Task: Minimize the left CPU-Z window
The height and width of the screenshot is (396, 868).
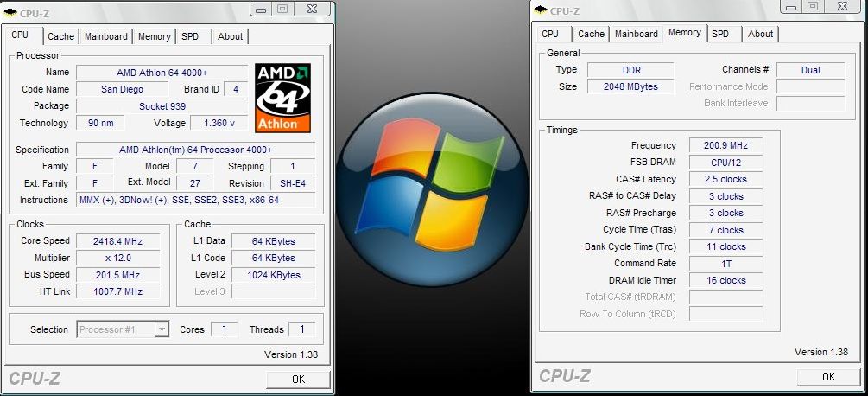Action: pyautogui.click(x=262, y=9)
